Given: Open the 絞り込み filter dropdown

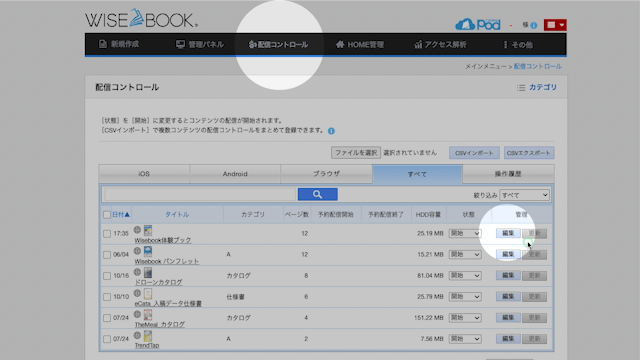Looking at the screenshot, I should [x=524, y=195].
